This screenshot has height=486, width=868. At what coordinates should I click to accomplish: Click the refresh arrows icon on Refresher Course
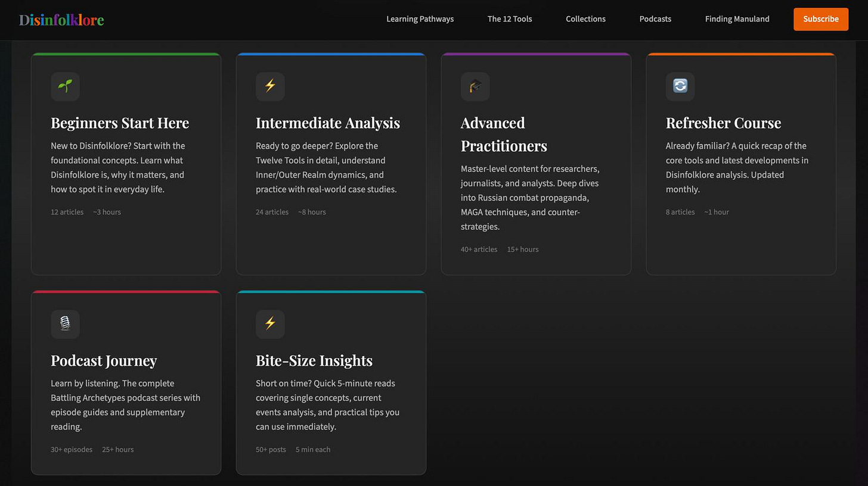(x=680, y=86)
